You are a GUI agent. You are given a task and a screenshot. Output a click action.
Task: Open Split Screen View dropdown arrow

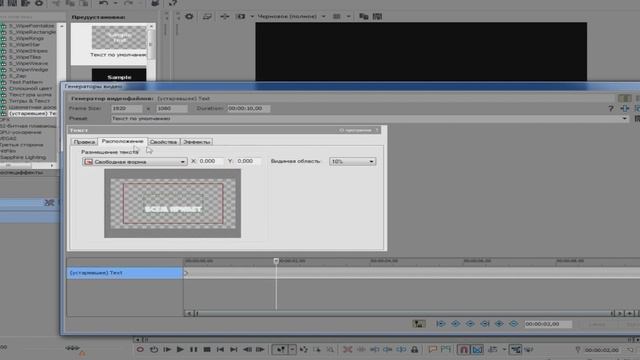252,16
